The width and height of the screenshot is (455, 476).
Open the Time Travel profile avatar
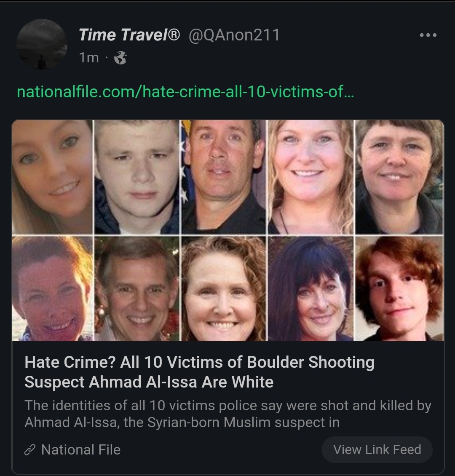[x=42, y=44]
